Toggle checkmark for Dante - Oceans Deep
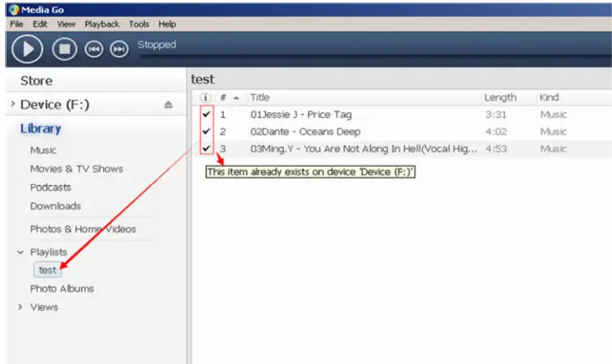The width and height of the screenshot is (612, 364). [x=206, y=131]
